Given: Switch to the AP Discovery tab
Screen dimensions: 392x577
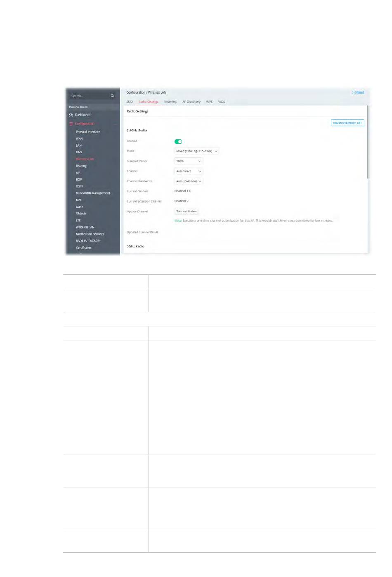Looking at the screenshot, I should 191,102.
